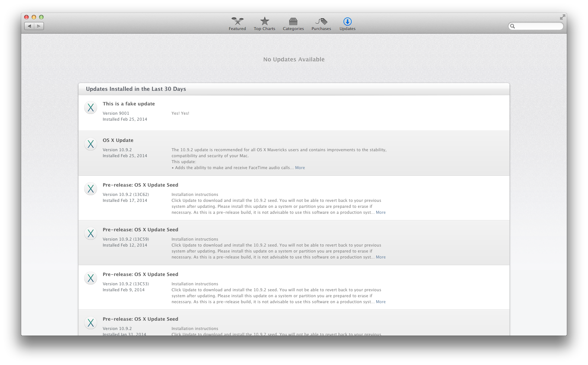The image size is (588, 365).
Task: Click 'Installed Feb 17, 2014' text
Action: coord(125,200)
